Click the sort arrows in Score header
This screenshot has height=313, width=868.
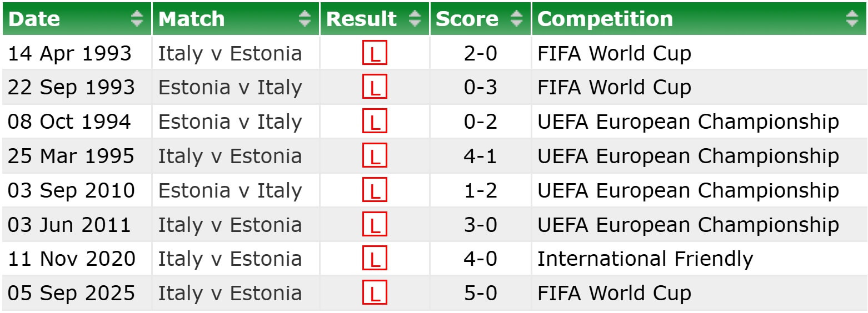tap(517, 19)
